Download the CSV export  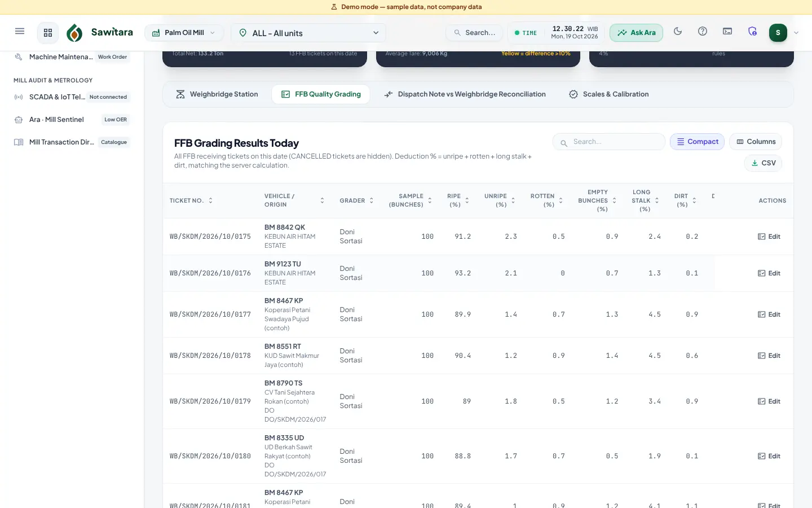(763, 163)
